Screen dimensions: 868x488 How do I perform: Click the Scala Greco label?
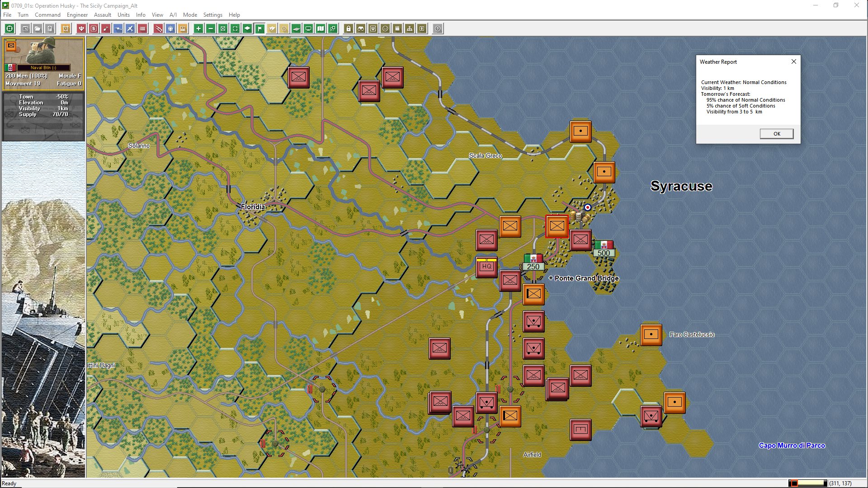(x=486, y=155)
